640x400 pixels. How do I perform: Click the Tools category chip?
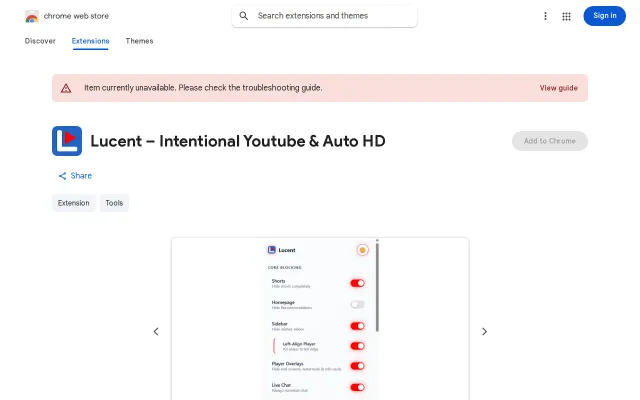click(114, 203)
